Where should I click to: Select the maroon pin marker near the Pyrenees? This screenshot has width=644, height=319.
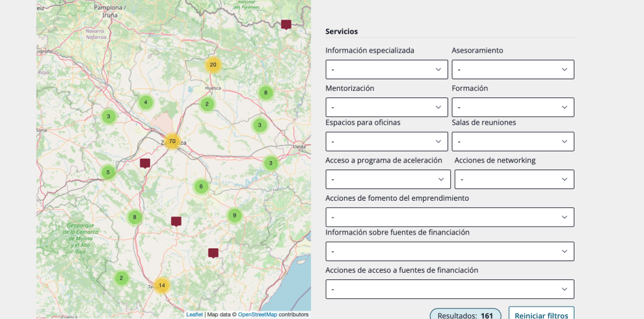pyautogui.click(x=286, y=25)
